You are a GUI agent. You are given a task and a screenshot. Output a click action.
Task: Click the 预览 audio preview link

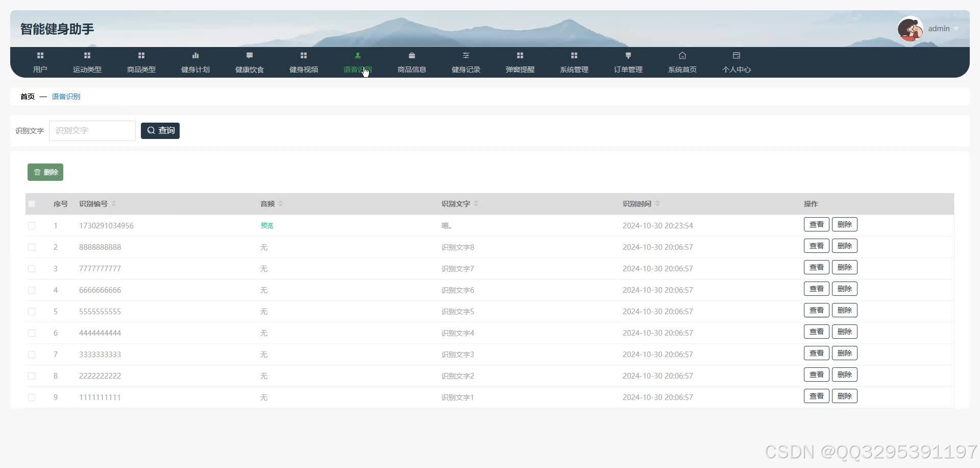(x=267, y=226)
